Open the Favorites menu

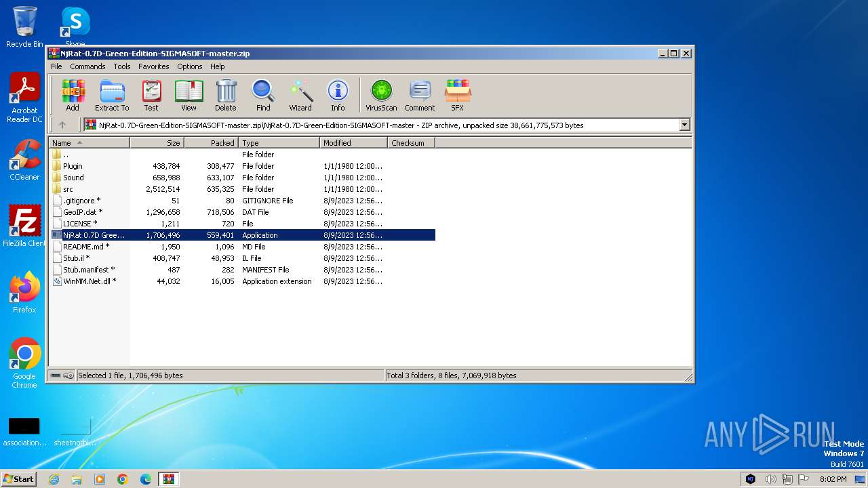point(154,66)
